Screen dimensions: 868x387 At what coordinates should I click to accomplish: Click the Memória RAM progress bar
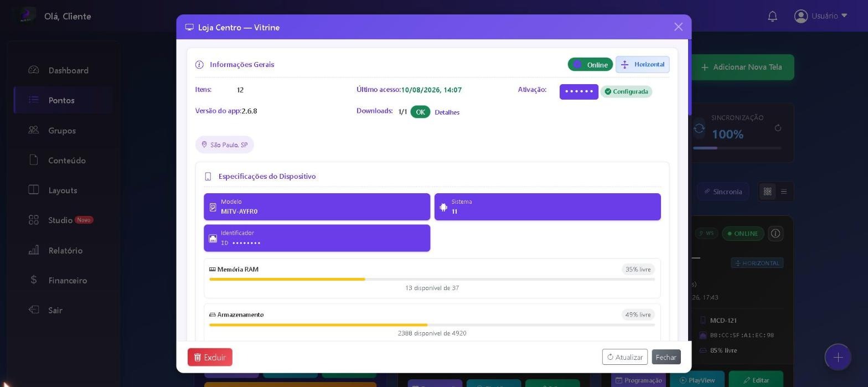[x=432, y=279]
